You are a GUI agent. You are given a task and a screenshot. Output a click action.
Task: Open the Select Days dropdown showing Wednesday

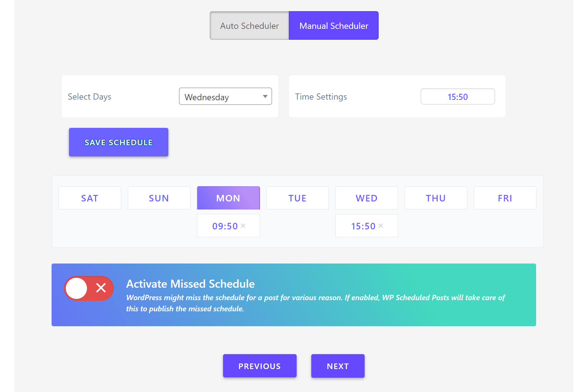[x=226, y=96]
